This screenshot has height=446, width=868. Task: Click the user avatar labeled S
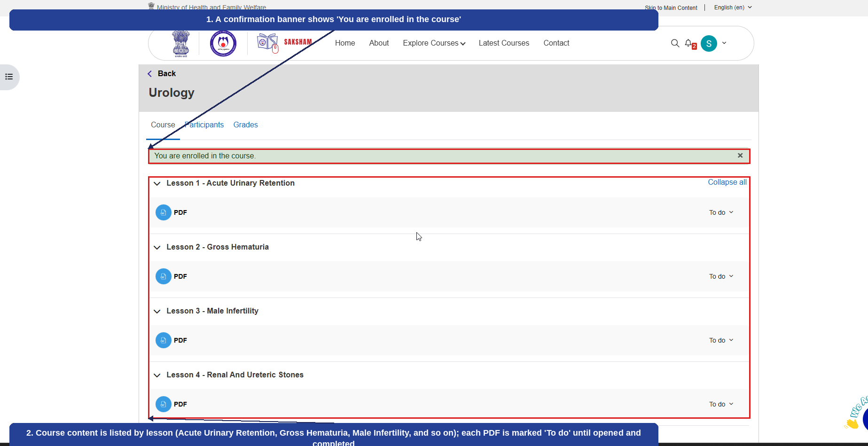(709, 43)
